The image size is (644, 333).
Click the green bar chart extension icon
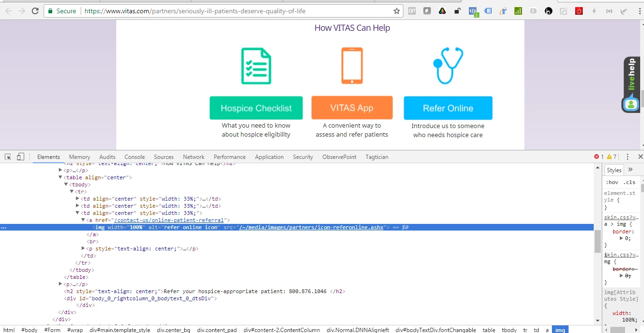[518, 11]
